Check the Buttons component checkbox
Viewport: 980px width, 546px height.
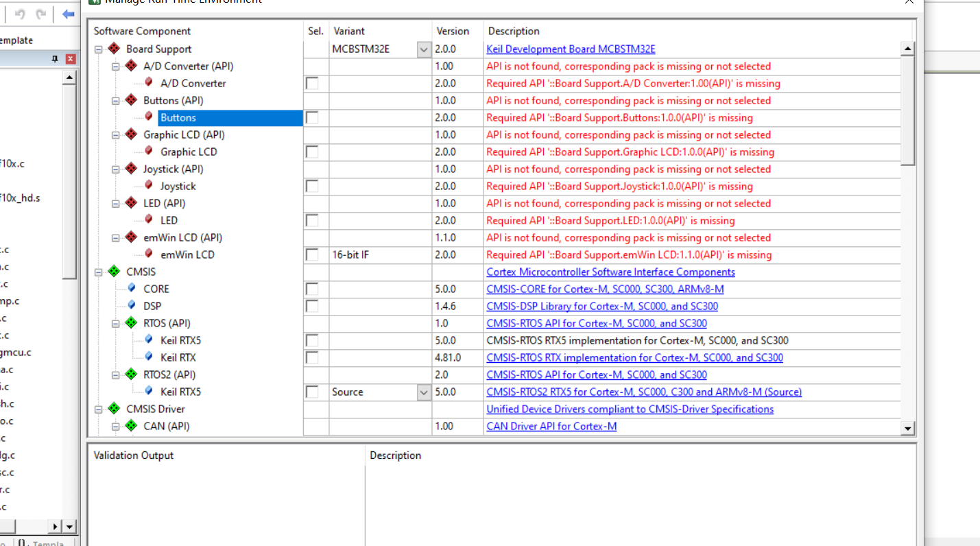tap(313, 117)
